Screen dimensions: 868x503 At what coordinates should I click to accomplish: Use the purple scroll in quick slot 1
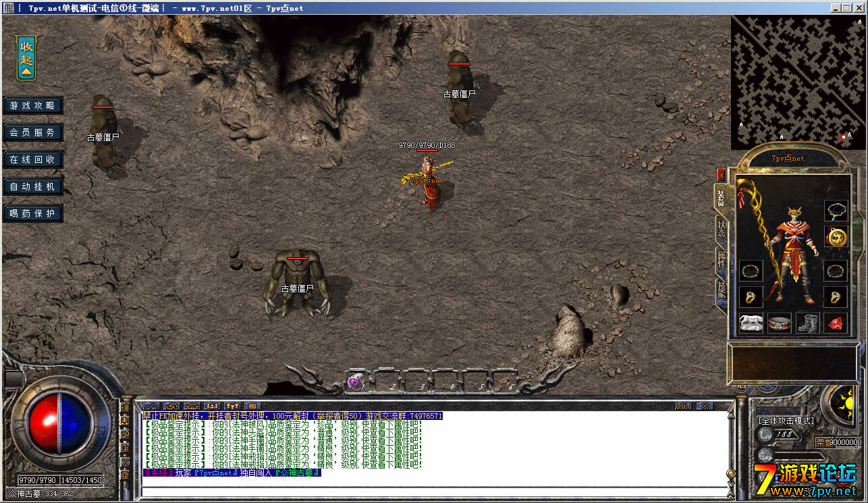(x=355, y=382)
